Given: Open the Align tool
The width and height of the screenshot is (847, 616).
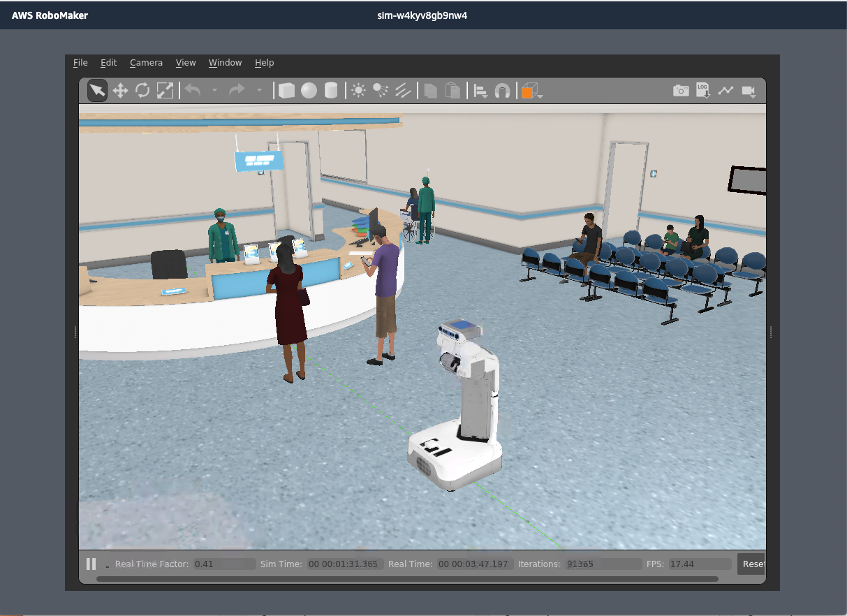Looking at the screenshot, I should pyautogui.click(x=480, y=91).
